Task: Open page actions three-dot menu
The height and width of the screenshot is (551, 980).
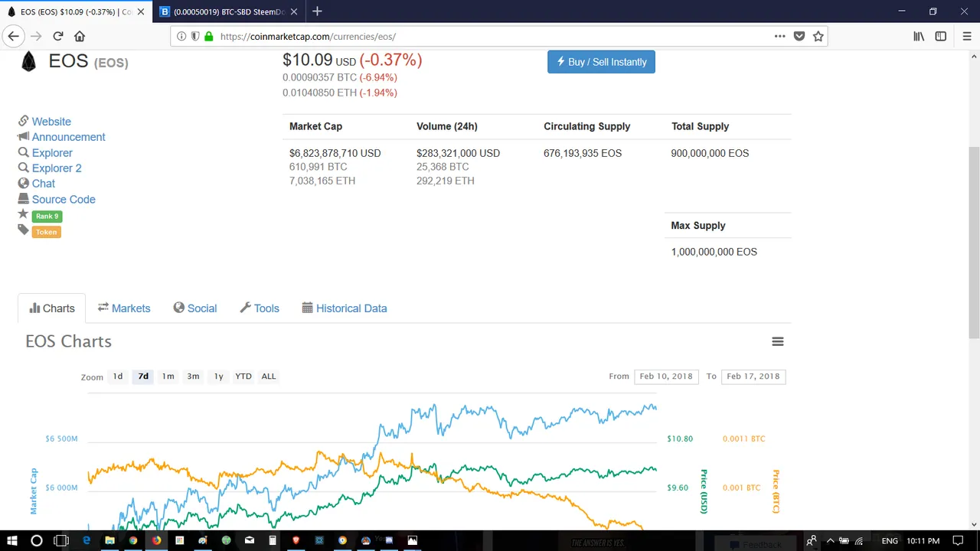Action: point(779,36)
